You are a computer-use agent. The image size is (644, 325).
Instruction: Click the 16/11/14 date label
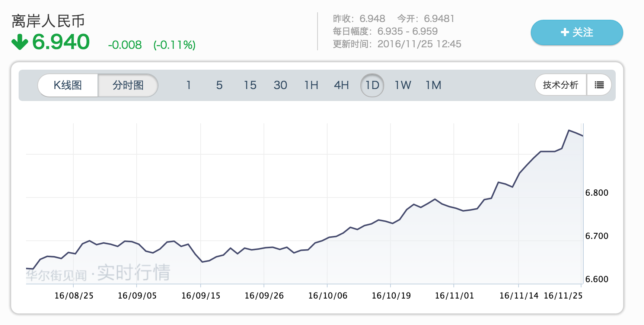pos(519,296)
